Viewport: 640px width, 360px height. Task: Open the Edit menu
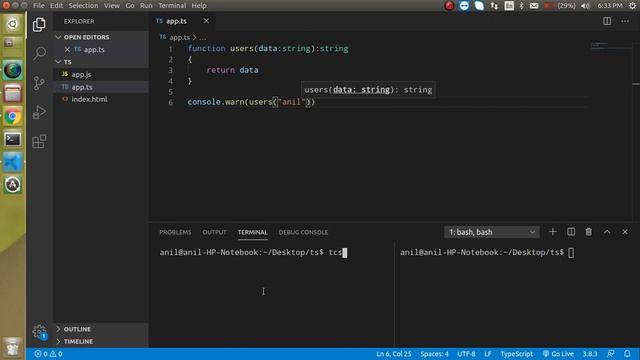coord(56,6)
